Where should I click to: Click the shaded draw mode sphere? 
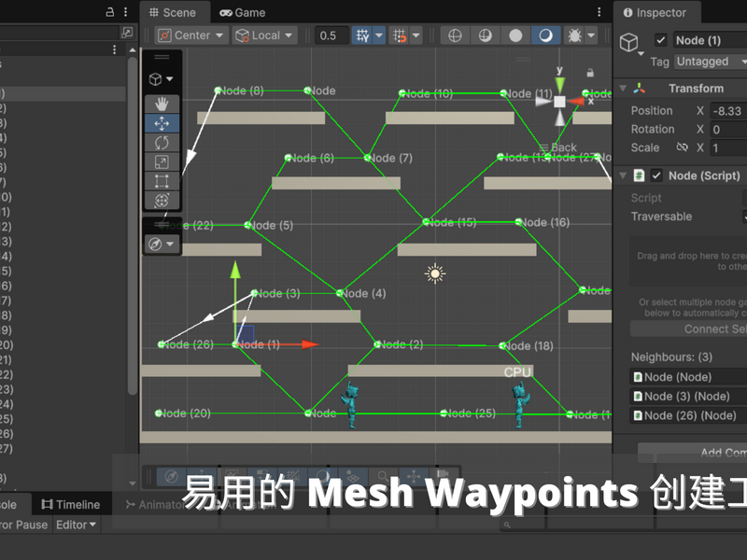coord(486,35)
